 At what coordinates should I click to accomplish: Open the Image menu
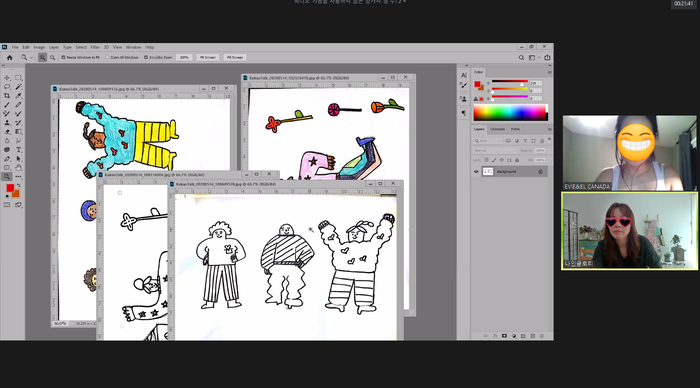tap(39, 47)
